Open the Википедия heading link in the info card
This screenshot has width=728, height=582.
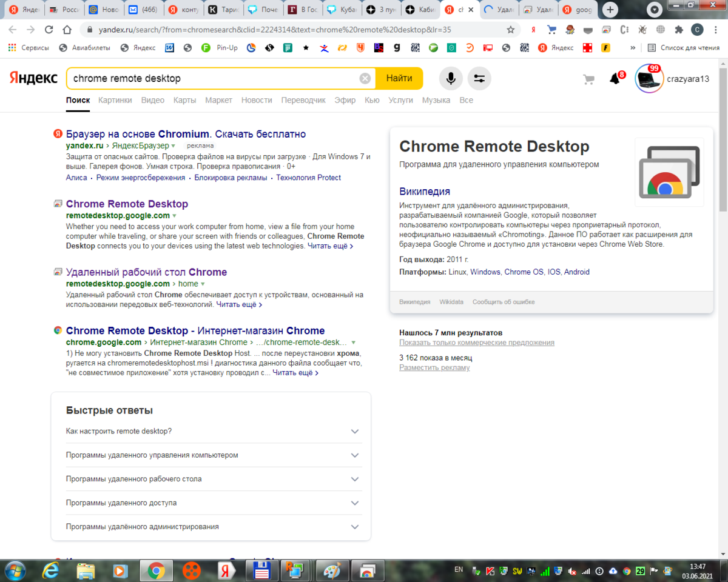pos(425,192)
